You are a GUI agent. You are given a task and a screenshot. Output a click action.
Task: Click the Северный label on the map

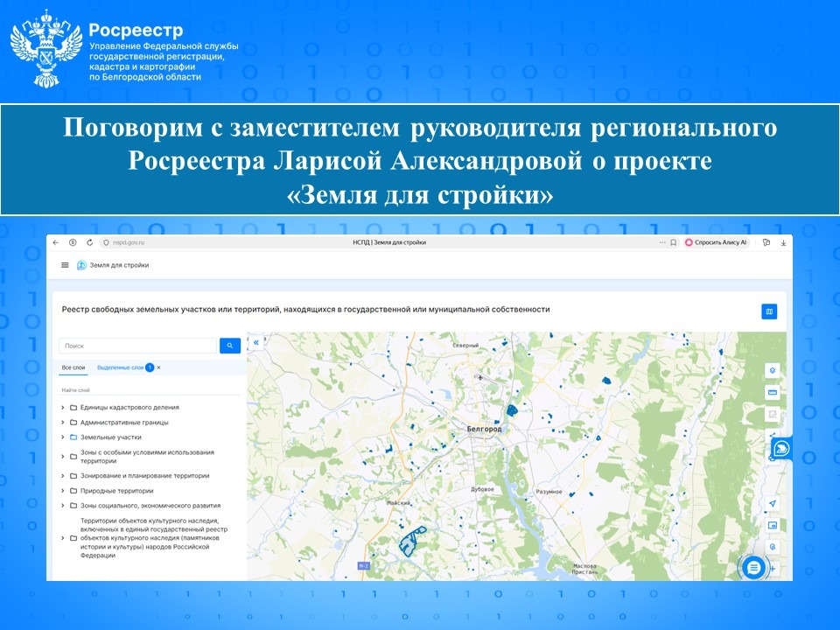tap(465, 346)
